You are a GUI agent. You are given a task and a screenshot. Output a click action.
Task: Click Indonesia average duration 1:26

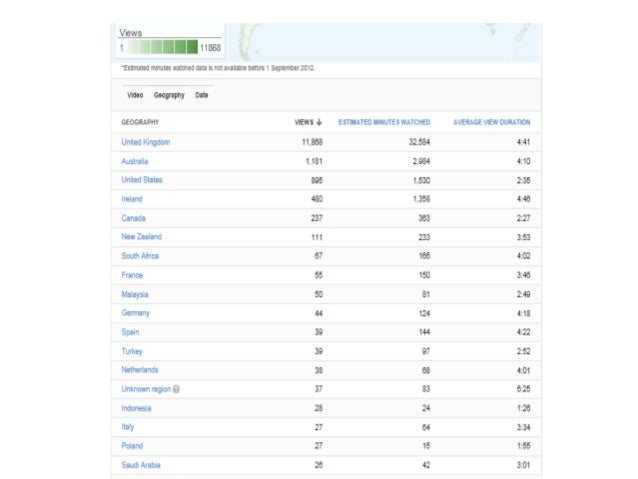pyautogui.click(x=524, y=408)
